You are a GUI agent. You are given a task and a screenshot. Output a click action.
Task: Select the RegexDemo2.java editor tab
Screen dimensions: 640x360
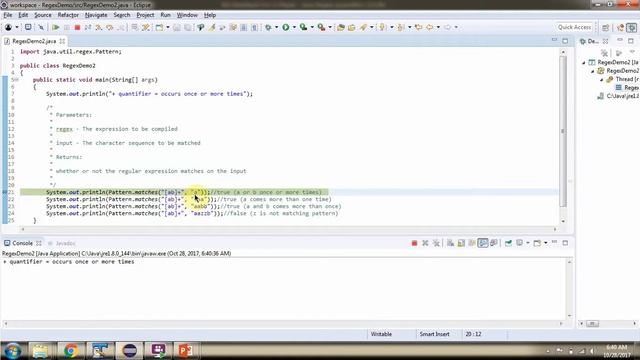coord(34,41)
